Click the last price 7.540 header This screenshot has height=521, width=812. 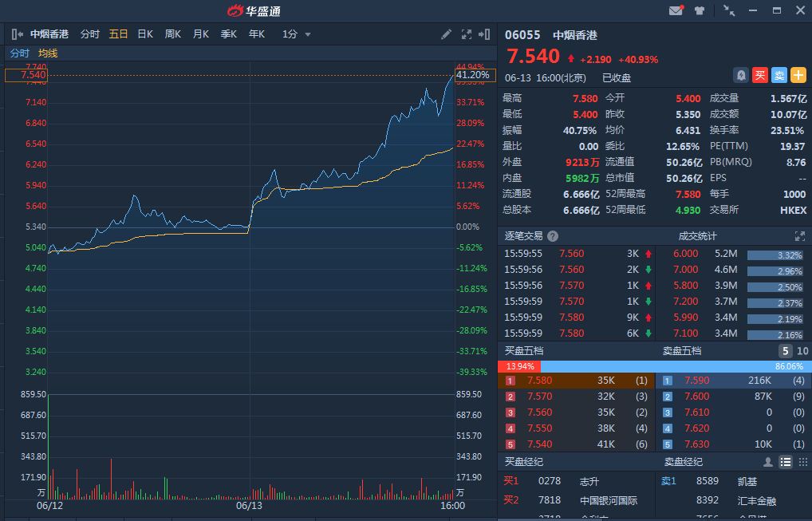533,56
